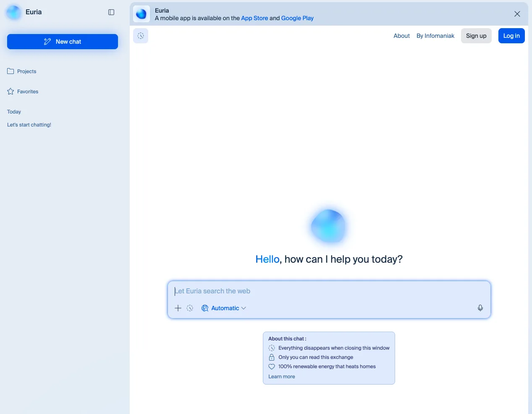Click Learn more about this chat
This screenshot has height=414, width=532.
(x=281, y=376)
